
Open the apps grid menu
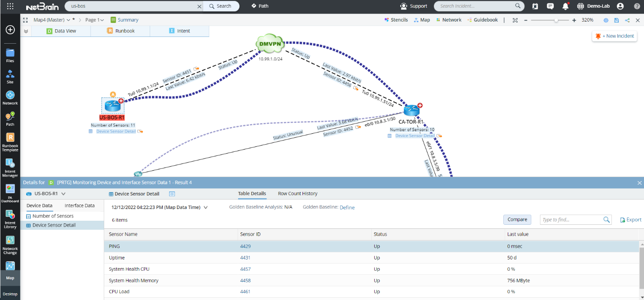coord(10,6)
